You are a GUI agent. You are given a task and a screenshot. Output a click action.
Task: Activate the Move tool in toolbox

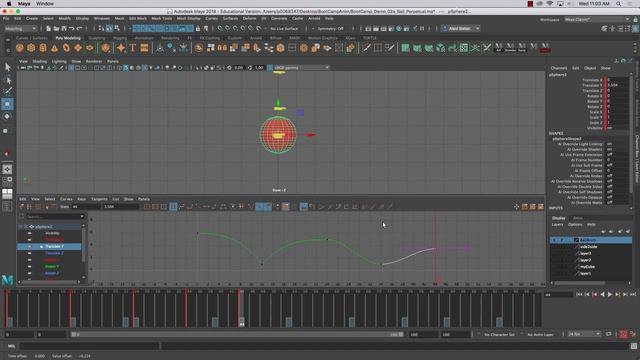click(x=7, y=104)
